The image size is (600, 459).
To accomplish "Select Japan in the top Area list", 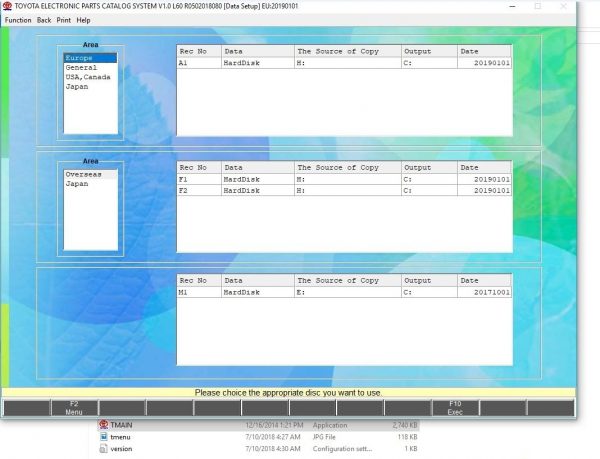I will pyautogui.click(x=90, y=86).
